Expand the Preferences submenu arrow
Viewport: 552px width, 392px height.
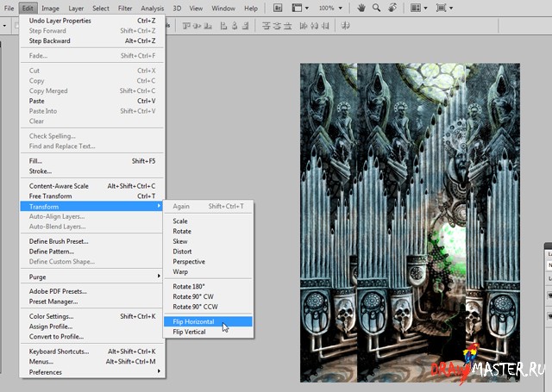159,371
